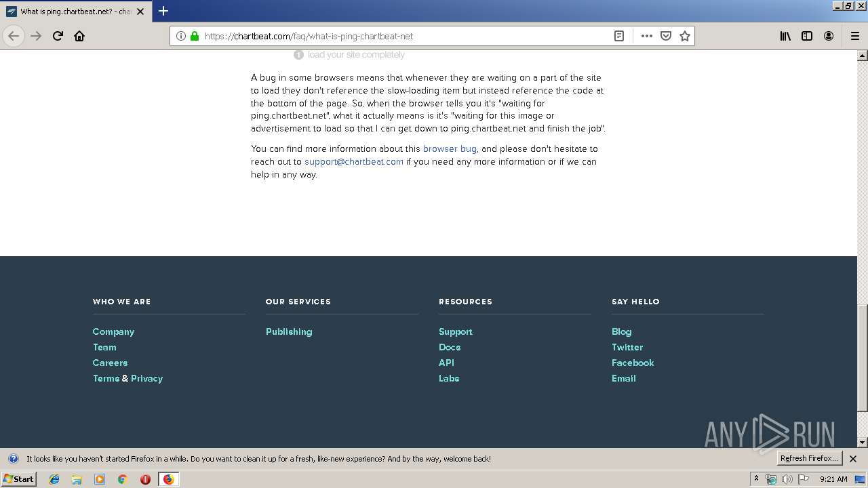Open a new tab

pyautogui.click(x=163, y=11)
